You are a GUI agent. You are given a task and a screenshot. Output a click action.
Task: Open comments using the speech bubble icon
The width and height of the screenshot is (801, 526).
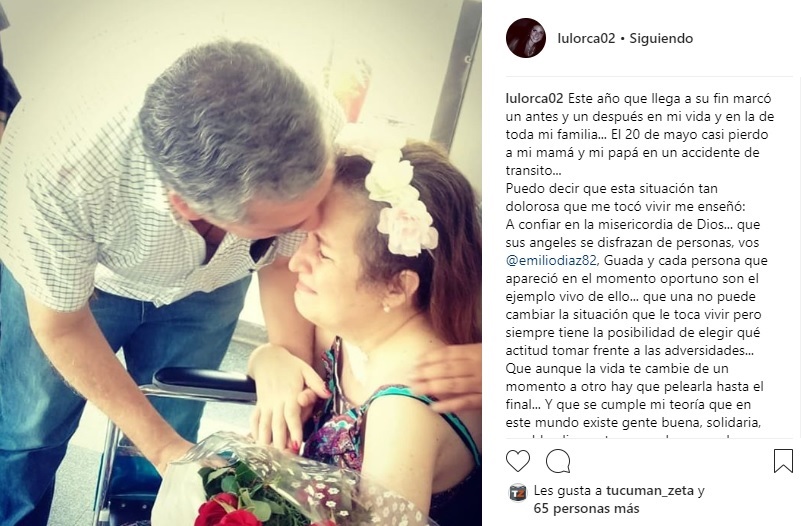pyautogui.click(x=558, y=461)
